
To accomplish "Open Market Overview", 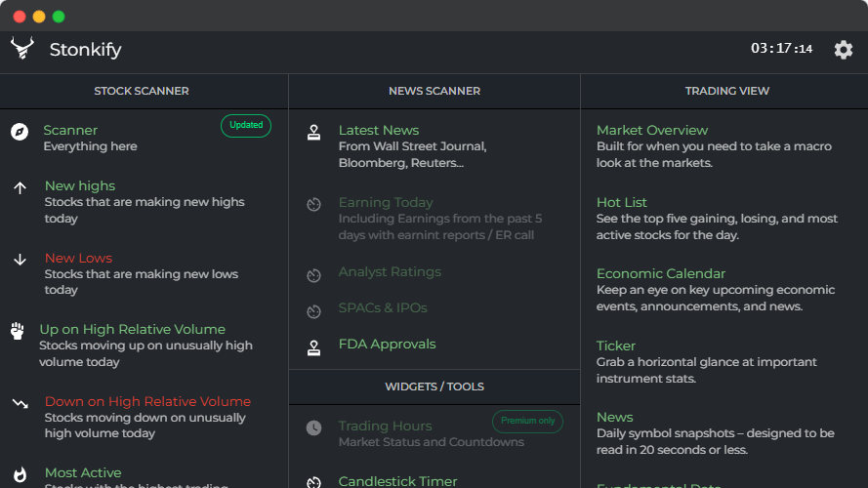I will (652, 130).
